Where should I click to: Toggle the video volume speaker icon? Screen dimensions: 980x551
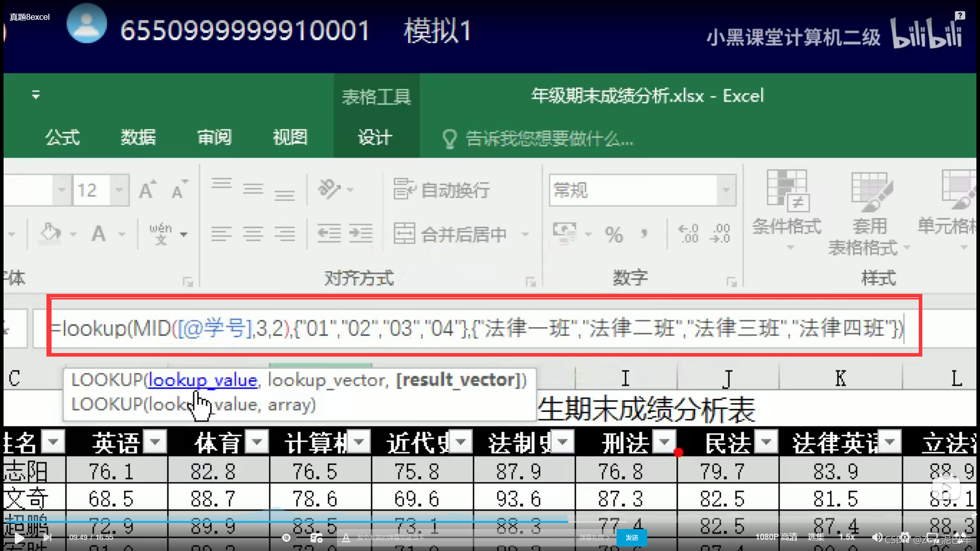[x=877, y=537]
